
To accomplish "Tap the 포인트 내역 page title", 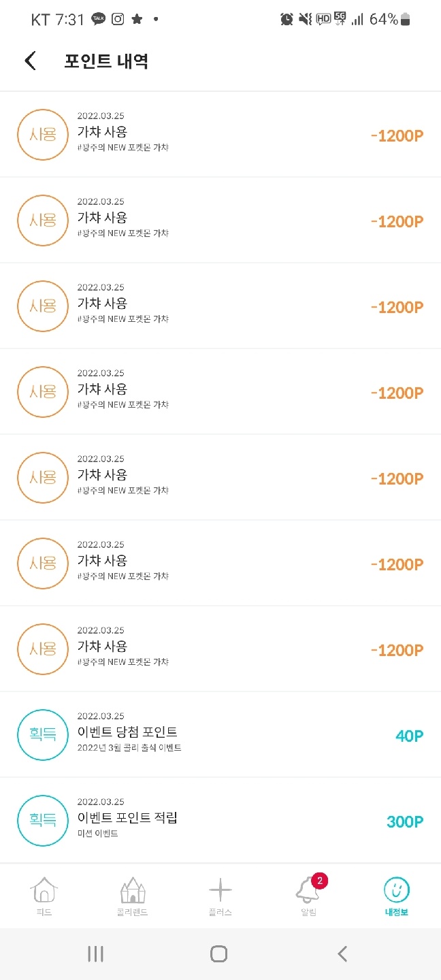I will pyautogui.click(x=106, y=61).
